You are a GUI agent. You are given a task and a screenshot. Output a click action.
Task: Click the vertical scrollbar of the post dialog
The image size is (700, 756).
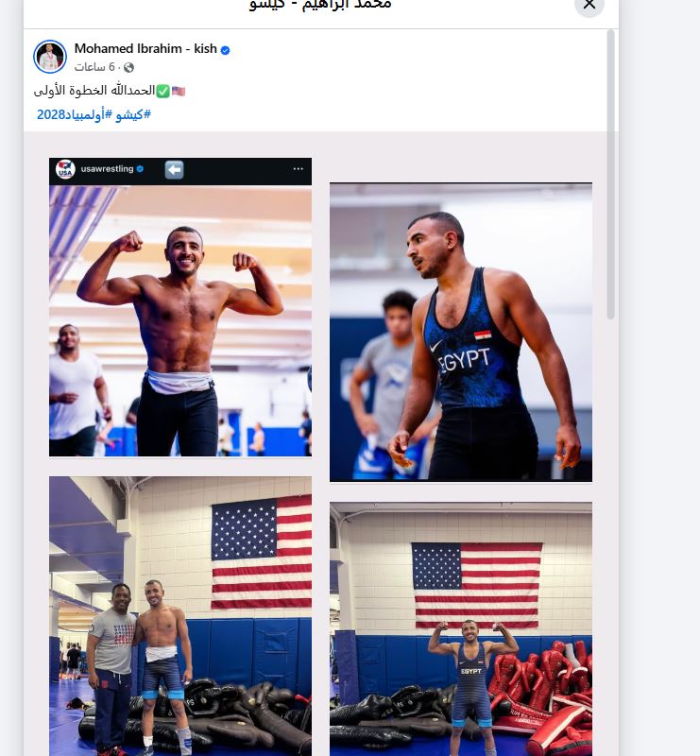tap(611, 175)
